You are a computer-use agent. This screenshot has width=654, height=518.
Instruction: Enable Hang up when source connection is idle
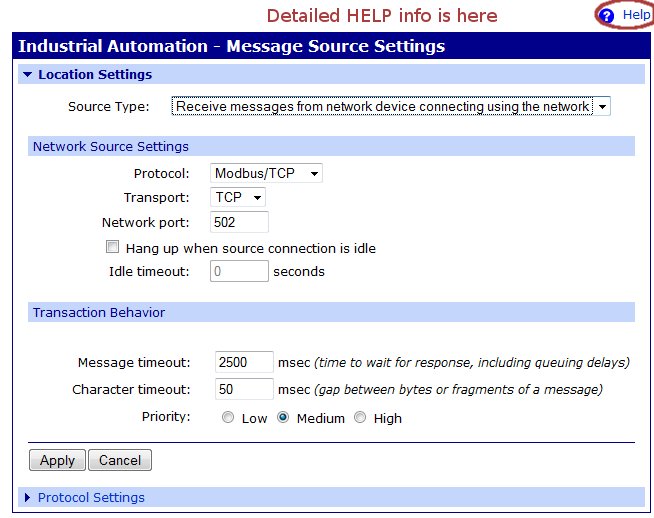click(x=112, y=247)
